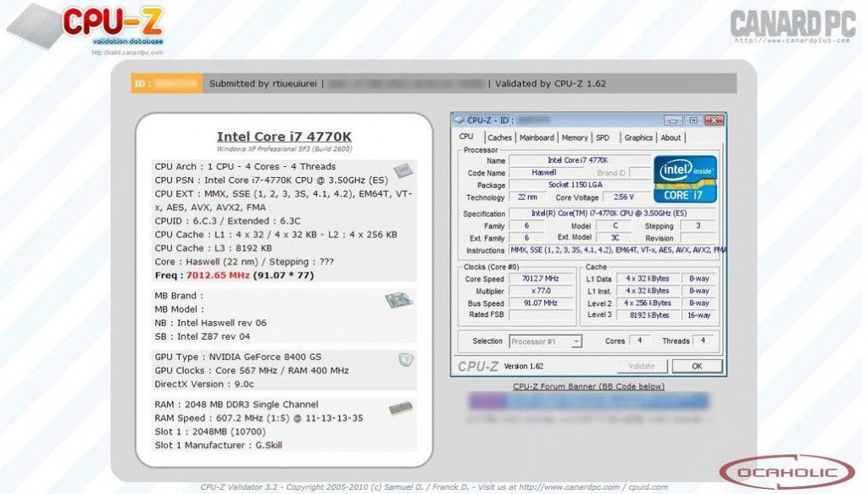Select the Graphics tab
Image resolution: width=868 pixels, height=494 pixels.
638,138
